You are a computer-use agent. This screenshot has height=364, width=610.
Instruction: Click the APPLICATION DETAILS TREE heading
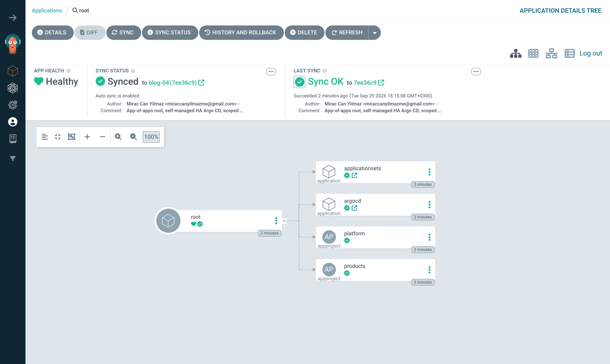[561, 10]
